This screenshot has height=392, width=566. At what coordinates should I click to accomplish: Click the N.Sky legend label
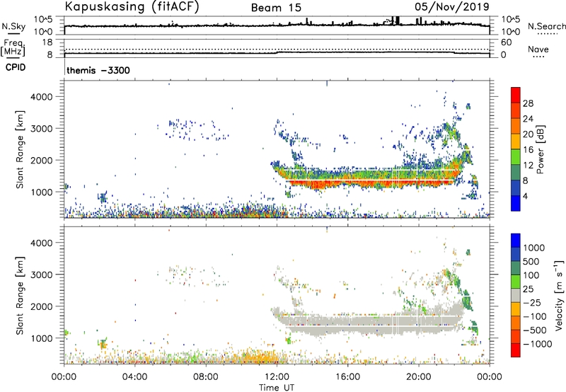[13, 26]
